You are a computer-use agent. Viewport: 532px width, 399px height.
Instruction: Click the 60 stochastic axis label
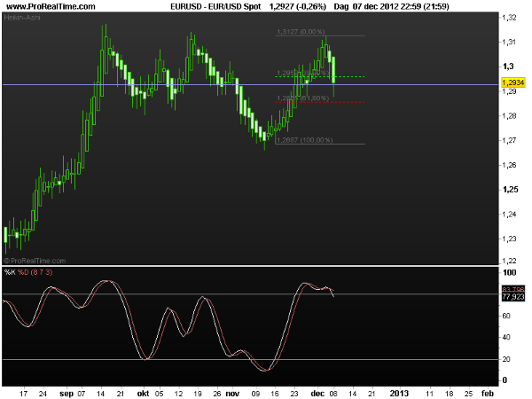coord(506,316)
